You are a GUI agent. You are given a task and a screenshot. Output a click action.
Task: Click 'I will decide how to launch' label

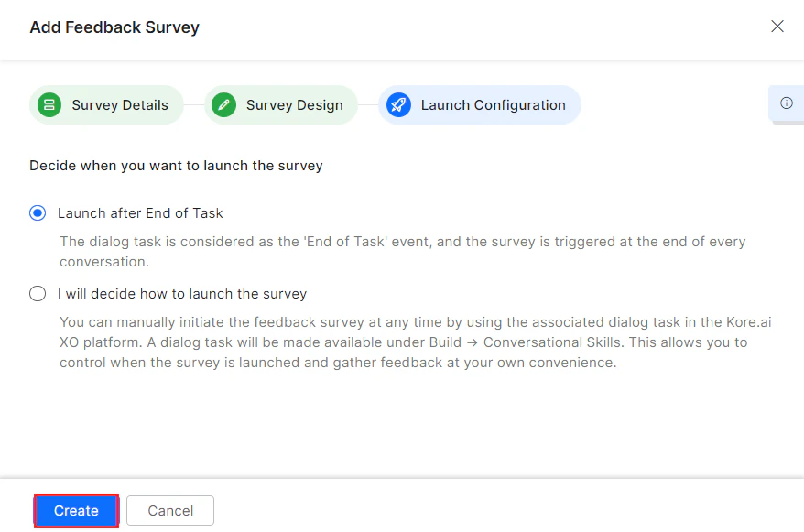[x=182, y=294]
